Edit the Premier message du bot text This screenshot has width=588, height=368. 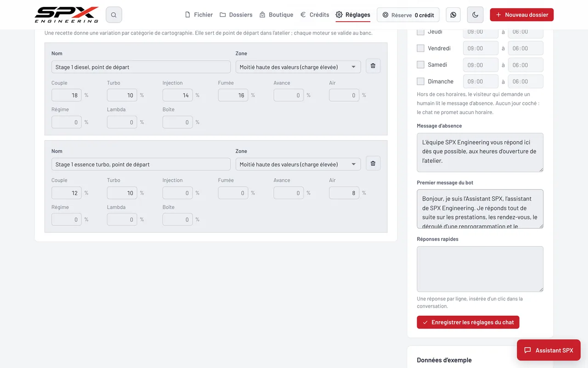[480, 209]
